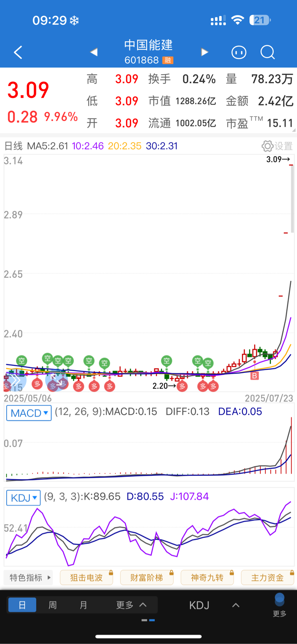297x644 pixels.
Task: Select 财富阶梯 locked indicator
Action: click(x=147, y=577)
